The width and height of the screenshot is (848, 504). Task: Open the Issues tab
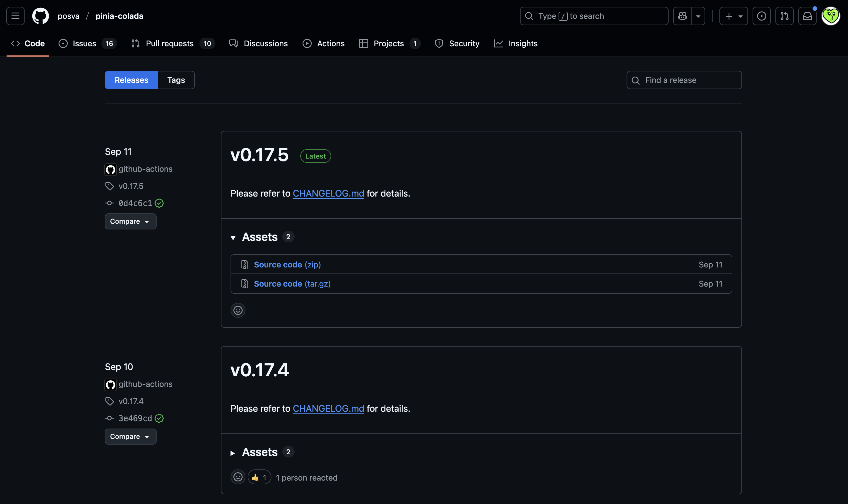point(88,43)
